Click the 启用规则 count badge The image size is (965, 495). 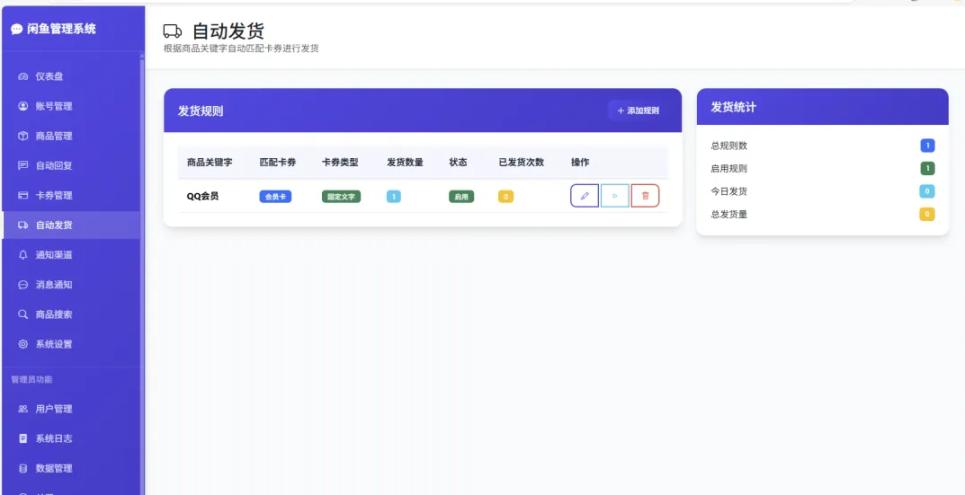[927, 168]
